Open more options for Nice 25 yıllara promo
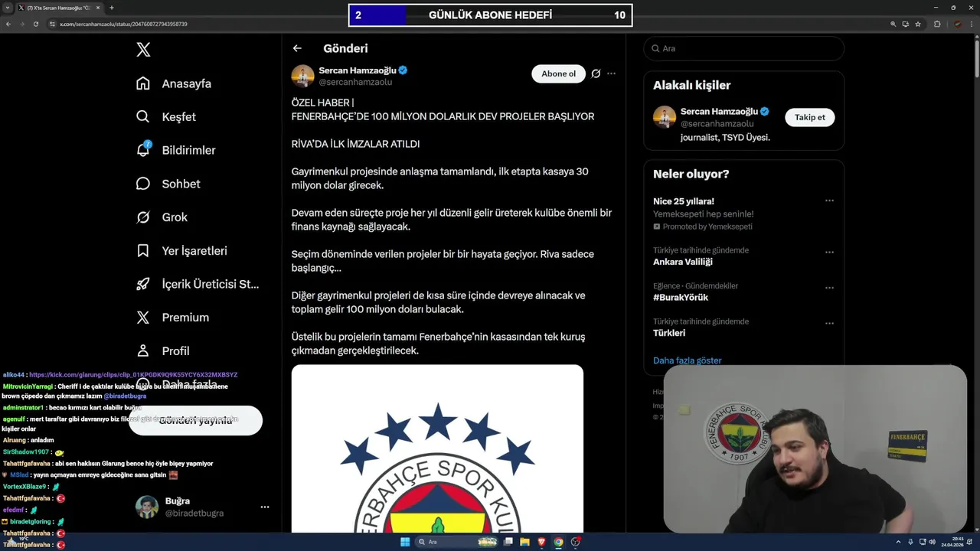980x551 pixels. tap(829, 201)
